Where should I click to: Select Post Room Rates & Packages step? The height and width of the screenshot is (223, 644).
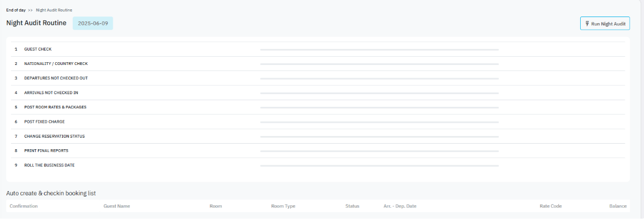click(55, 107)
